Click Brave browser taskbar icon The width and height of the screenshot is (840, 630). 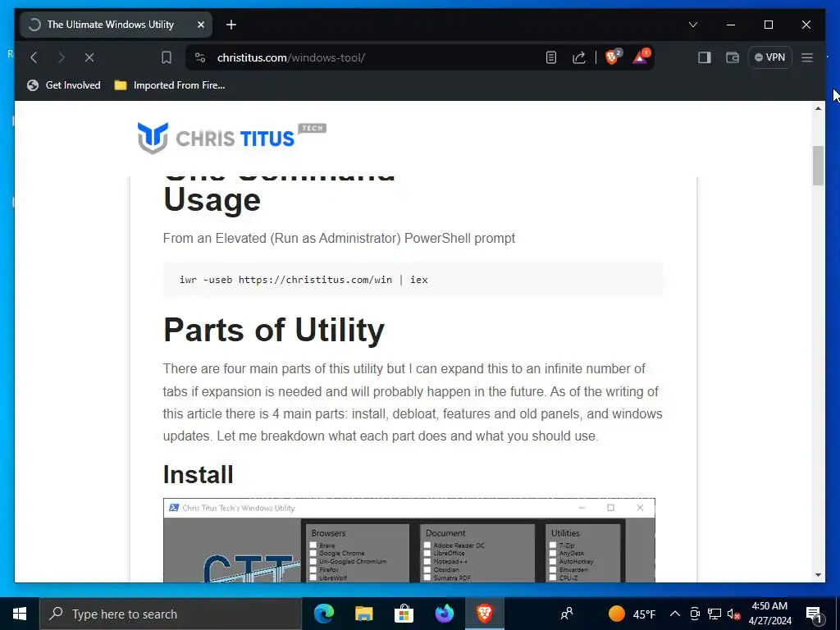(x=484, y=614)
